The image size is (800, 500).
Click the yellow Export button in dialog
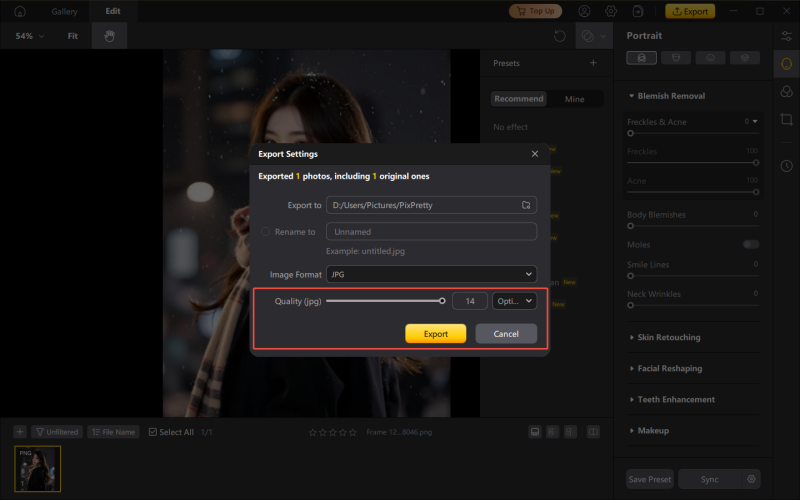[x=435, y=334]
